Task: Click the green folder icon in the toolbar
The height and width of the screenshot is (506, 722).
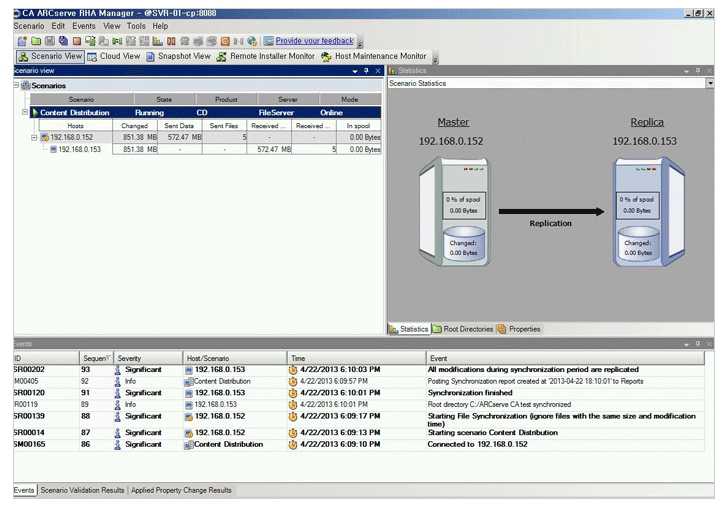Action: tap(36, 41)
